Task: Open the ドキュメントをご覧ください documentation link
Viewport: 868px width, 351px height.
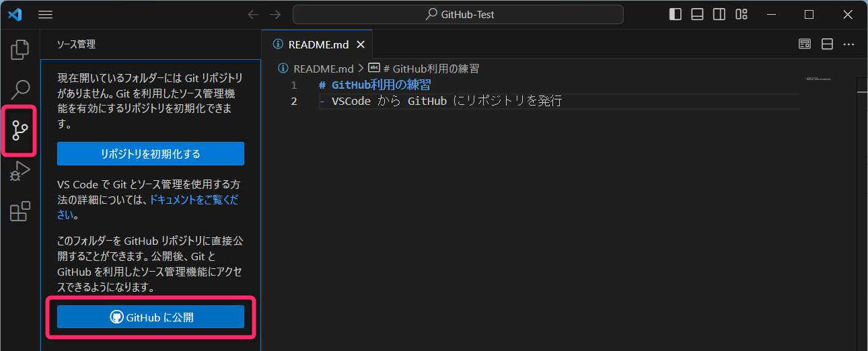Action: (194, 200)
